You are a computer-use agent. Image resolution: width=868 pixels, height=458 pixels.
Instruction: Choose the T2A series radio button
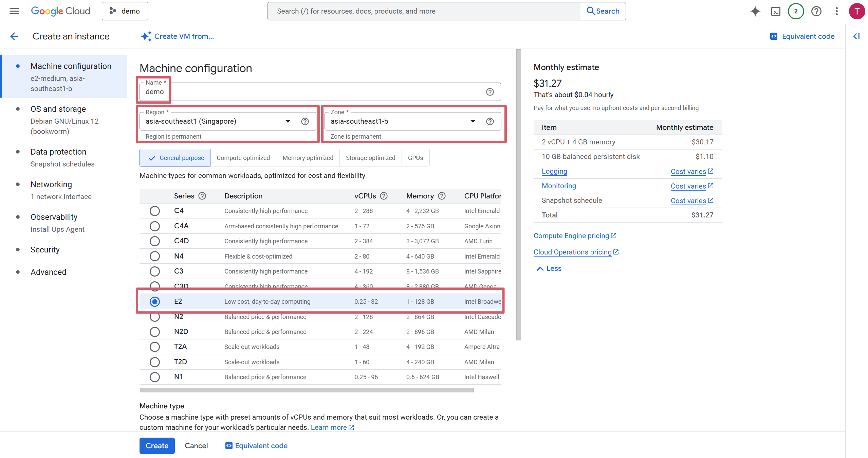(154, 347)
